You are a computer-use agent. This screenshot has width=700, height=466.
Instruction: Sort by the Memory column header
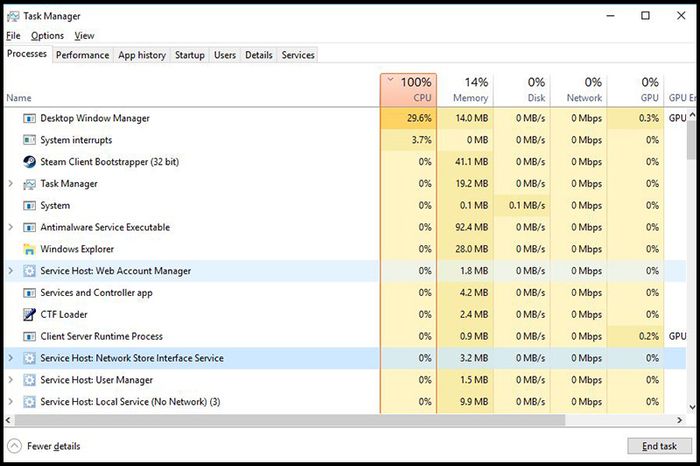pyautogui.click(x=465, y=90)
